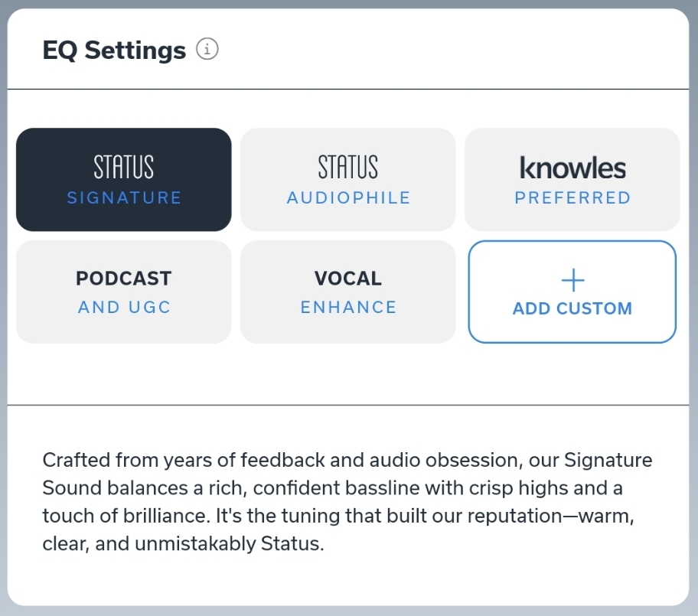Click the ADD CUSTOM label text
The width and height of the screenshot is (698, 616).
click(x=572, y=309)
